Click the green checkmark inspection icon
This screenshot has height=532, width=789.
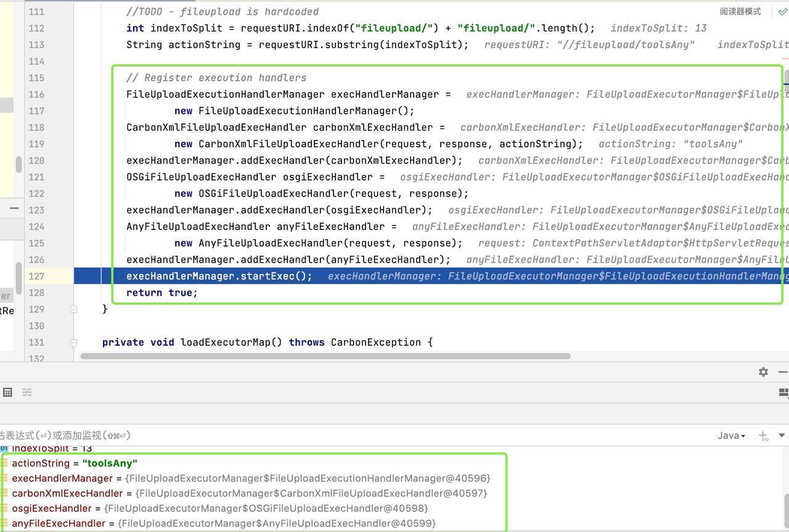click(x=782, y=11)
